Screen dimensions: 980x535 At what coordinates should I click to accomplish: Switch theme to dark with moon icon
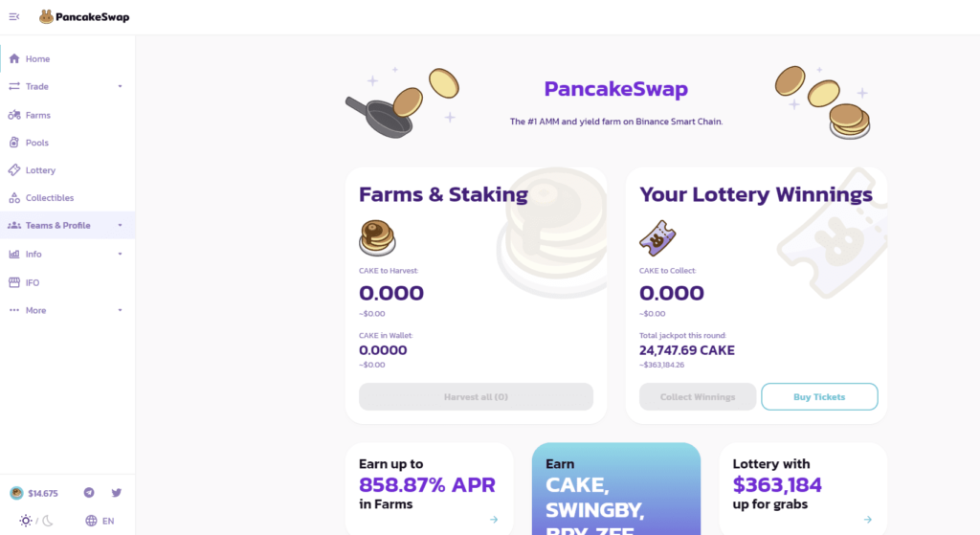point(46,521)
